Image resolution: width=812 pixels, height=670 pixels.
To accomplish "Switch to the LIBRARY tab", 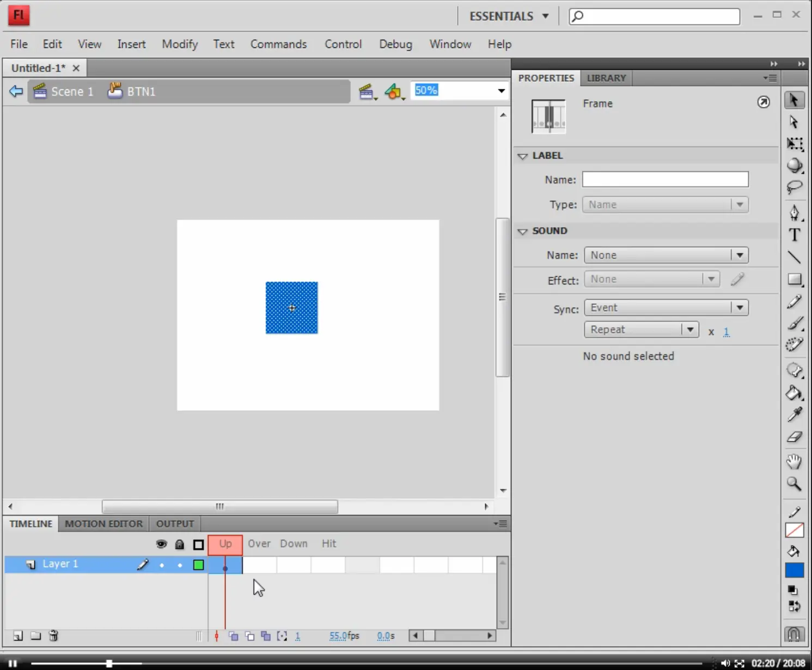I will point(606,78).
